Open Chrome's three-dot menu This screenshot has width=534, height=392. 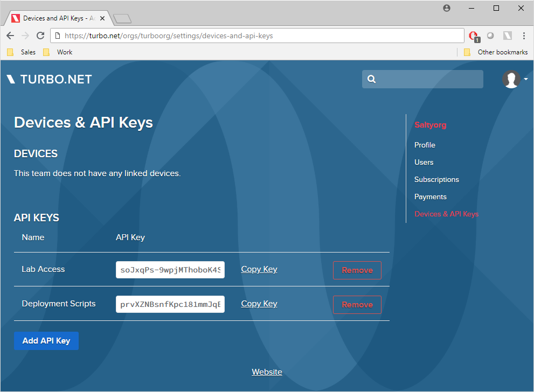[524, 36]
